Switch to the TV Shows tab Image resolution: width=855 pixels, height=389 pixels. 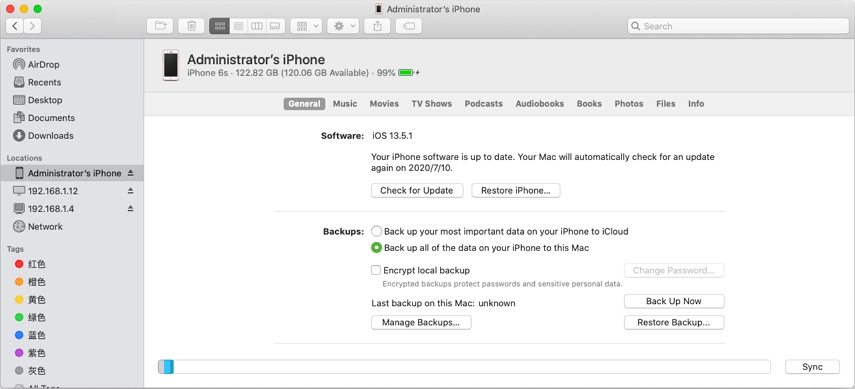pos(431,104)
